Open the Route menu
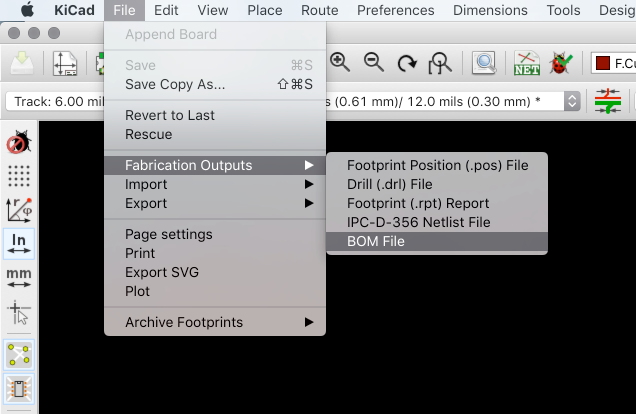The width and height of the screenshot is (636, 414). pyautogui.click(x=320, y=10)
